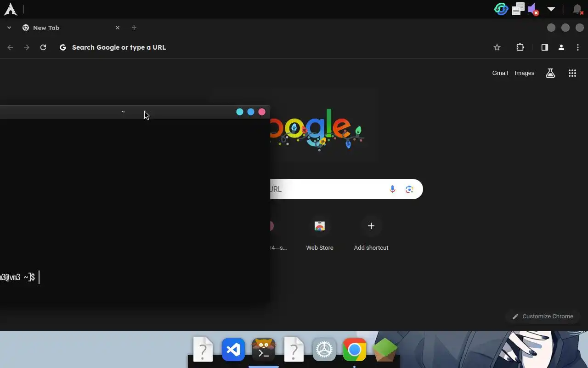Expand the white triangle tray dropdown
This screenshot has width=588, height=368.
coord(551,9)
